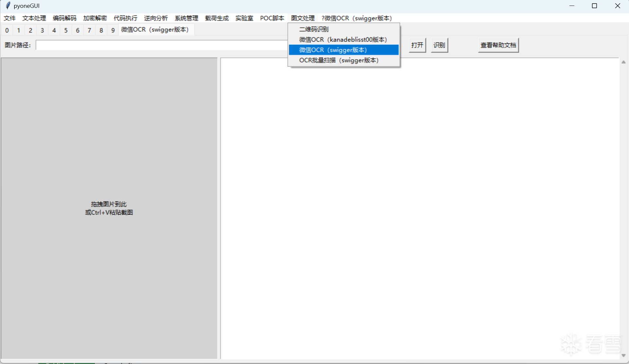Click the 图片路径 input field
Viewport: 629px width, 364px height.
point(161,45)
